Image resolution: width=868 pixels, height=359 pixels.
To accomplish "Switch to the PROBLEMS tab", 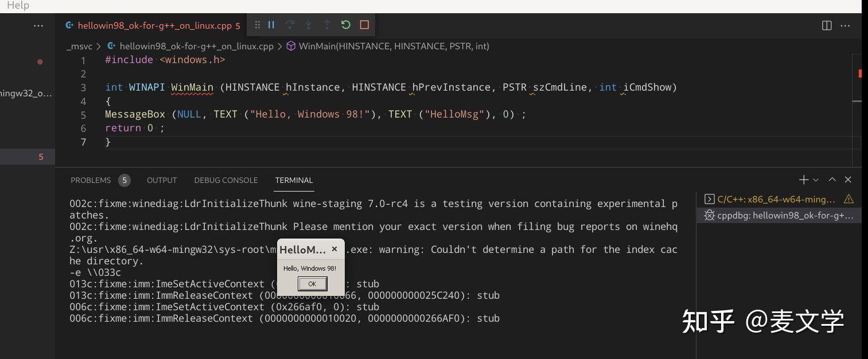I will click(x=91, y=180).
